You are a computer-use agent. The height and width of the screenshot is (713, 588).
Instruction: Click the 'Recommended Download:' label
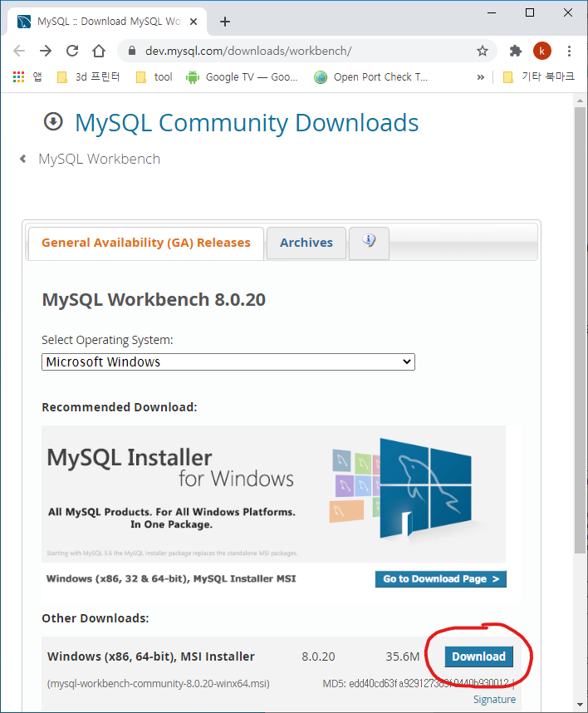tap(120, 407)
